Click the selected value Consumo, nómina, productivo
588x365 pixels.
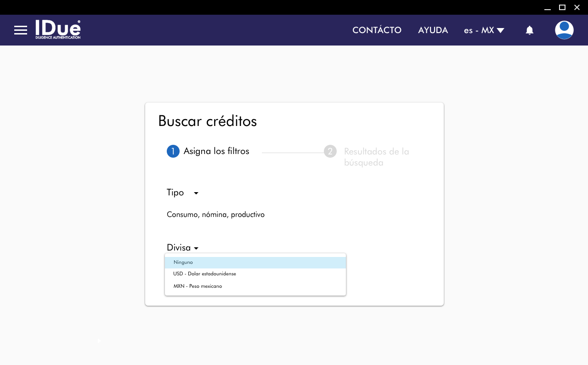215,215
